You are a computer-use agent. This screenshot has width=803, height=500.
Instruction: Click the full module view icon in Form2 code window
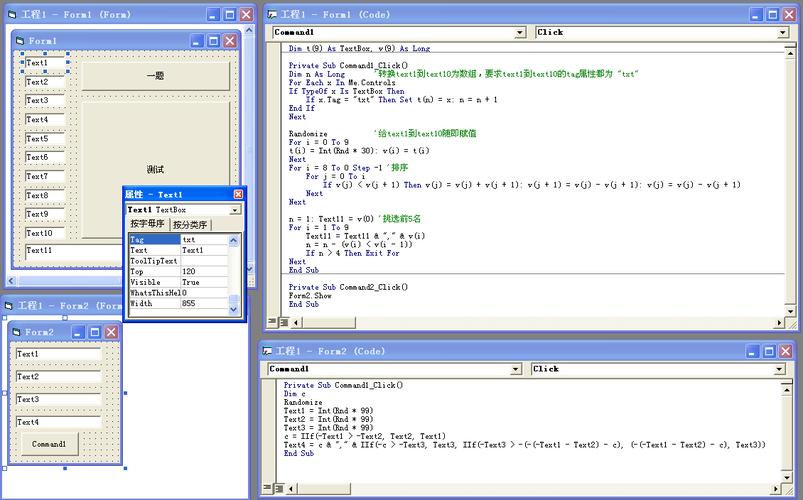click(278, 488)
